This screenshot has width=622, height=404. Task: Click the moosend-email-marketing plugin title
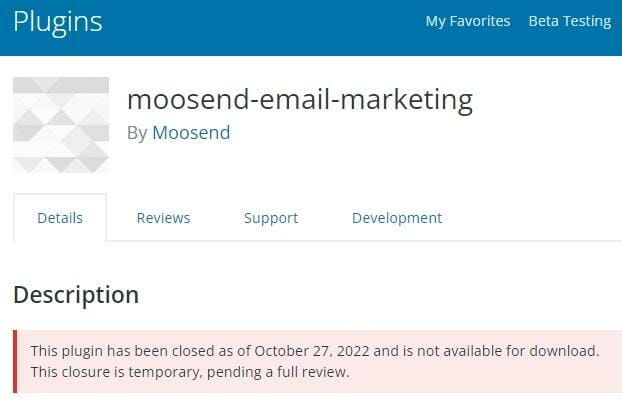(299, 99)
